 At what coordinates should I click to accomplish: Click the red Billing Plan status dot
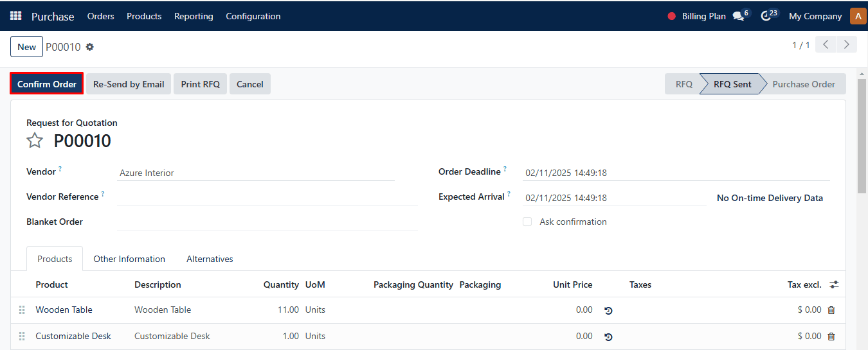(672, 16)
